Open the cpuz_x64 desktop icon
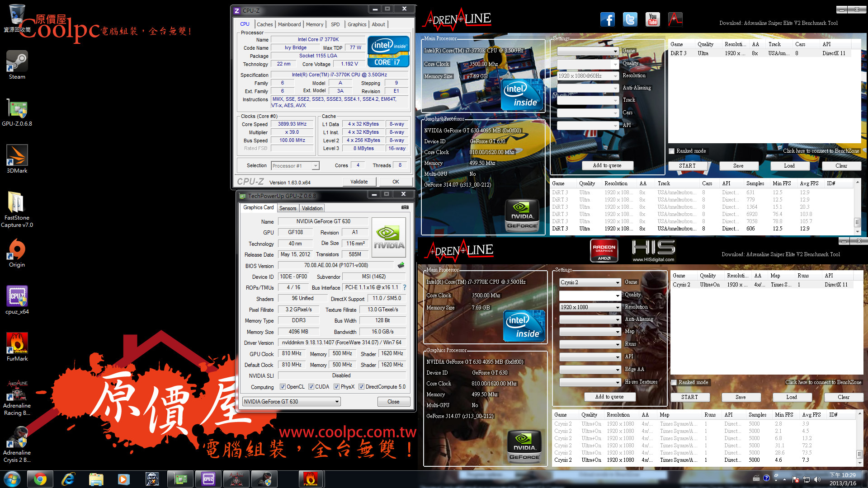 17,300
